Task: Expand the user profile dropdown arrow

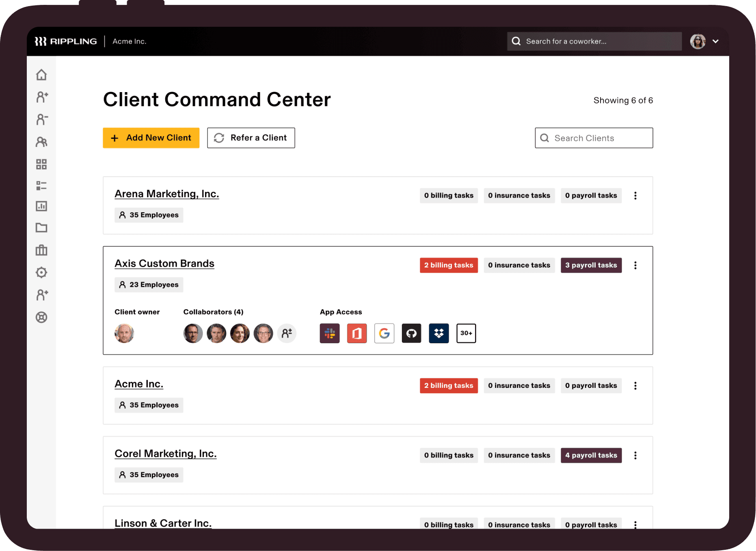Action: point(715,41)
